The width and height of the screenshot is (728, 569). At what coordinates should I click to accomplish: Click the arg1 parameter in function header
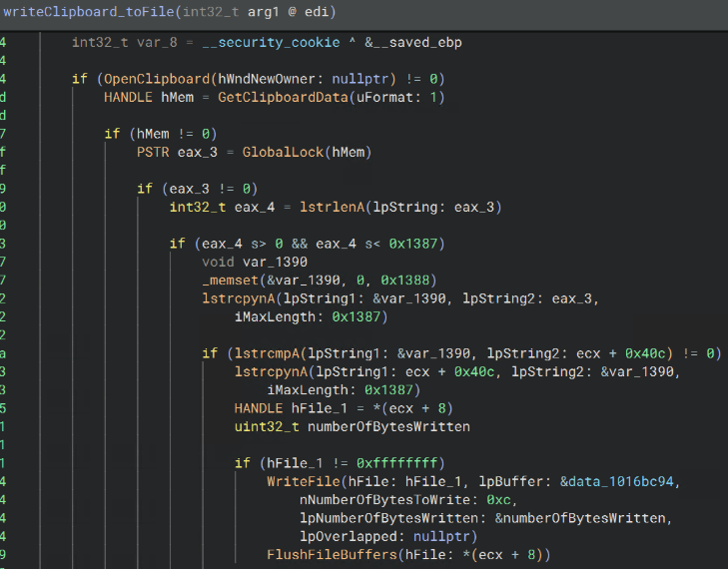tap(263, 12)
